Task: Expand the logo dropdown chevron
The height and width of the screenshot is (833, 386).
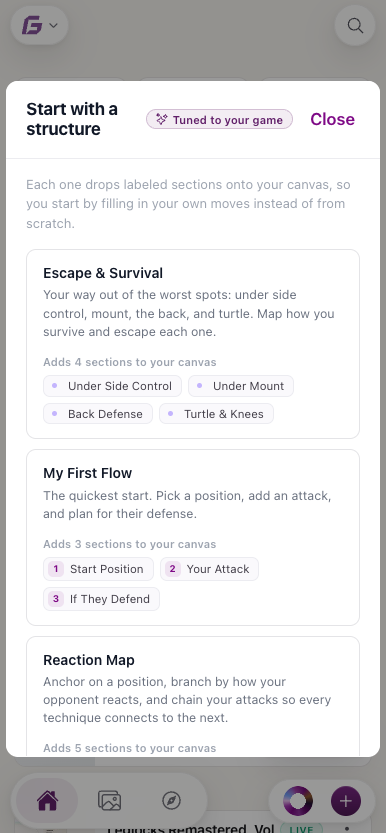Action: coord(53,26)
